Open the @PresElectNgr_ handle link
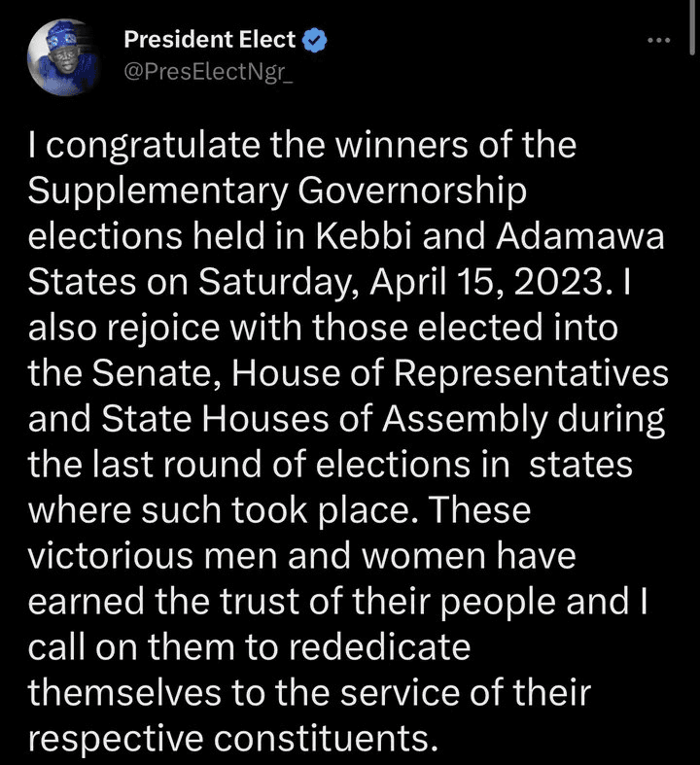This screenshot has width=700, height=765. (x=208, y=72)
